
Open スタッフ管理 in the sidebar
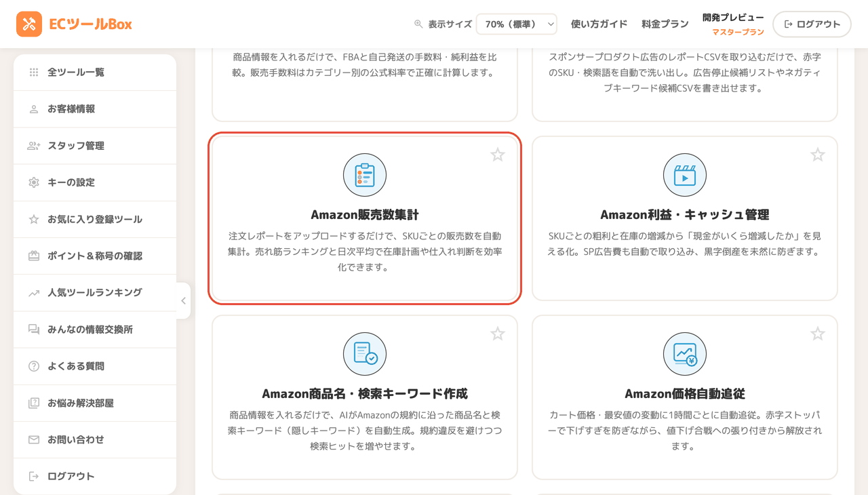click(95, 146)
